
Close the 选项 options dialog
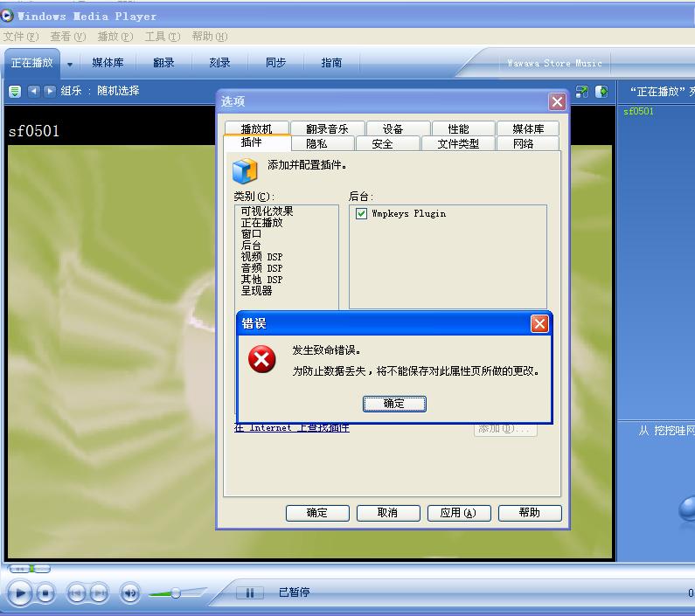[x=557, y=101]
